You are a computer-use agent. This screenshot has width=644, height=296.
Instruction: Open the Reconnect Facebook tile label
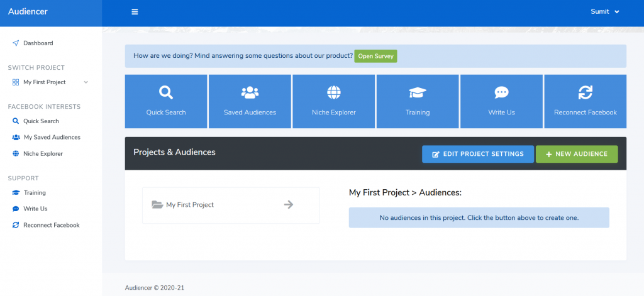pos(586,112)
